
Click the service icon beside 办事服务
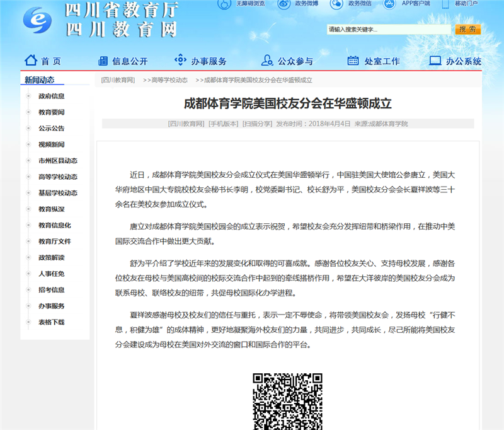point(180,59)
